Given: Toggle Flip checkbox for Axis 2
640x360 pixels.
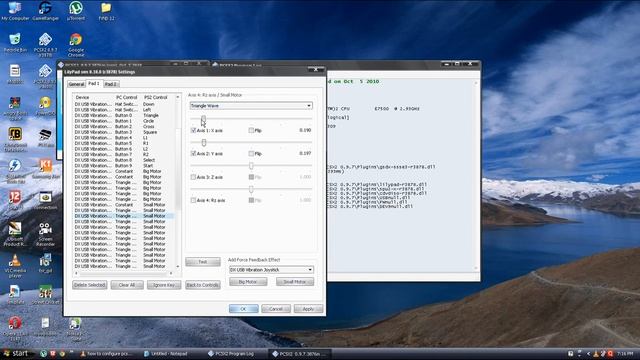Looking at the screenshot, I should click(251, 153).
